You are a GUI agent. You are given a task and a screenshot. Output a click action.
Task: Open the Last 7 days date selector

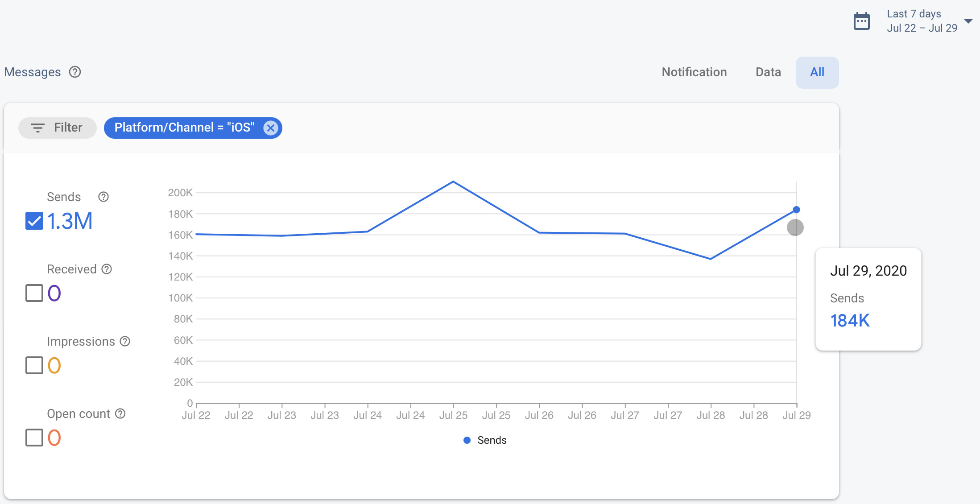coord(922,21)
